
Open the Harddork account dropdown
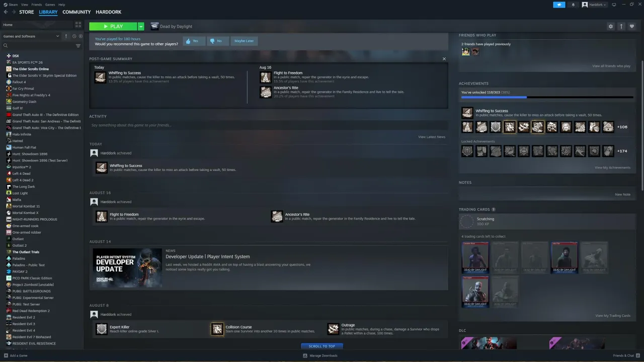[594, 5]
